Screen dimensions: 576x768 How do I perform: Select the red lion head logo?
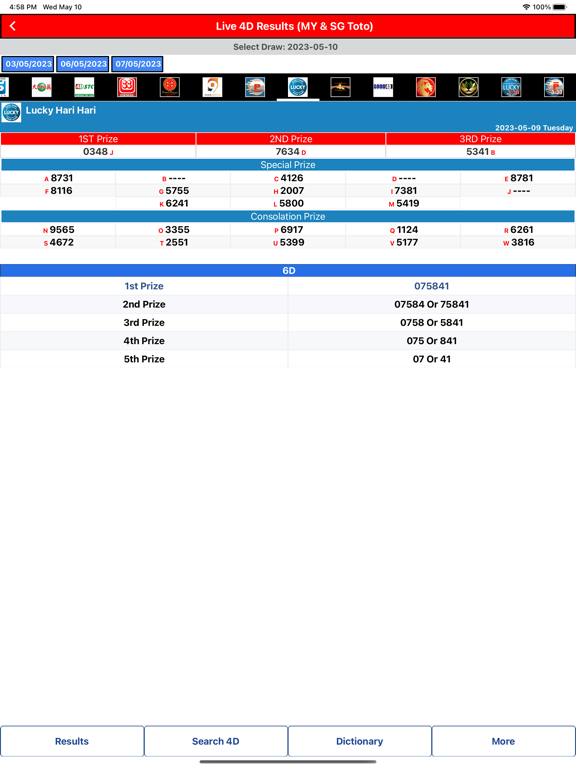426,87
